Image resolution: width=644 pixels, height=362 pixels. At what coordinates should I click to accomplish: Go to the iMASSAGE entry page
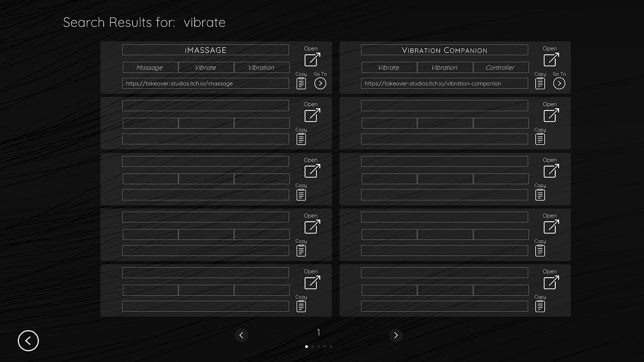320,83
